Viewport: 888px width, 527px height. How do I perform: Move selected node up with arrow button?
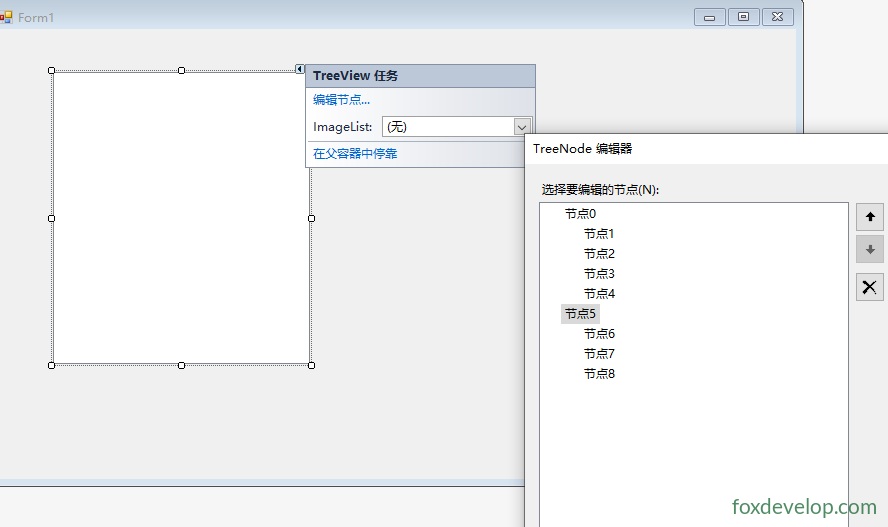click(870, 217)
